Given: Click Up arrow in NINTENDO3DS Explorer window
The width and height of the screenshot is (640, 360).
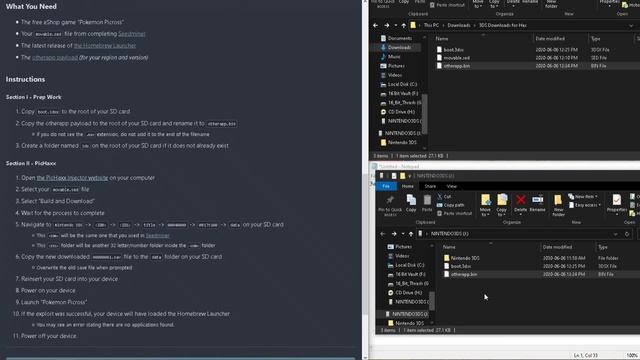Looking at the screenshot, I should tap(411, 234).
